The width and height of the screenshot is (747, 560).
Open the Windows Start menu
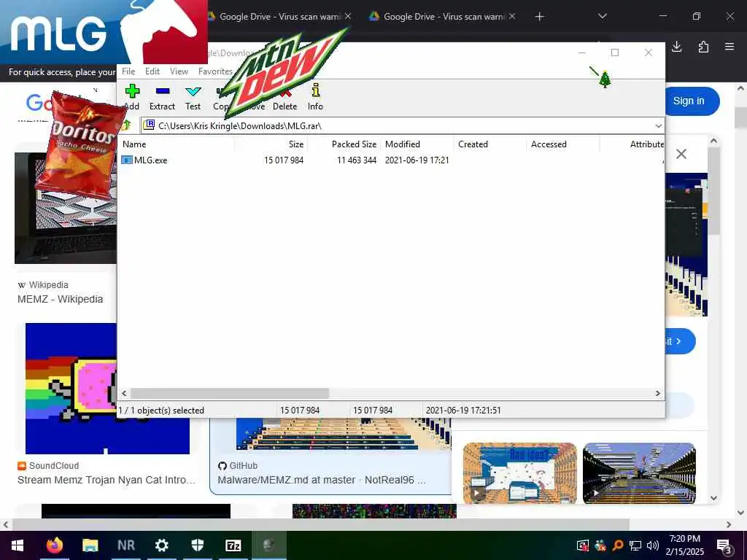pyautogui.click(x=18, y=545)
